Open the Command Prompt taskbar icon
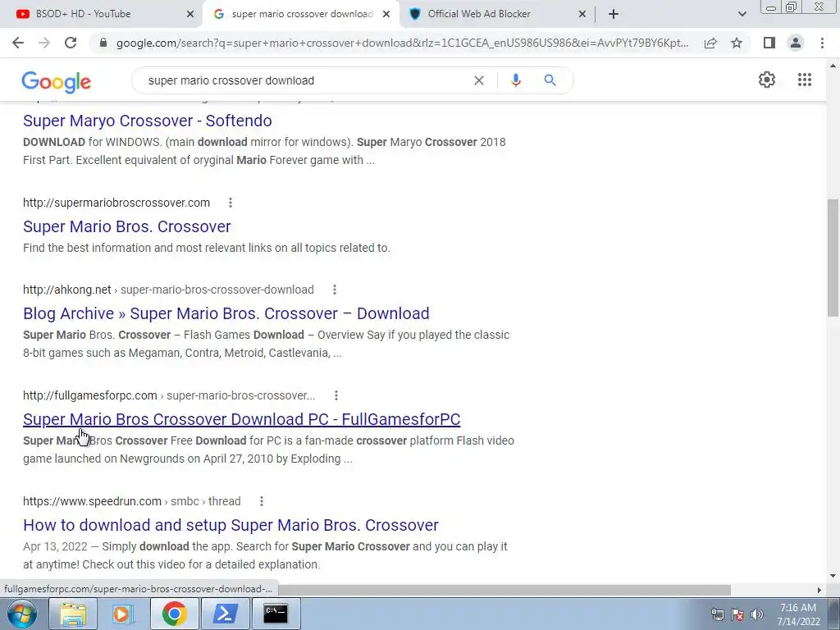The height and width of the screenshot is (630, 840). coord(276,614)
